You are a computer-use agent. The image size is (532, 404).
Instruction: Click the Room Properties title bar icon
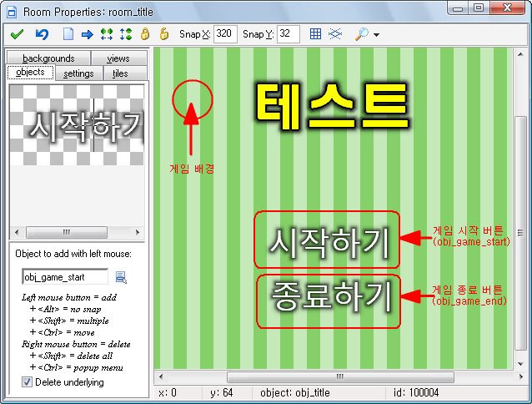tap(12, 13)
